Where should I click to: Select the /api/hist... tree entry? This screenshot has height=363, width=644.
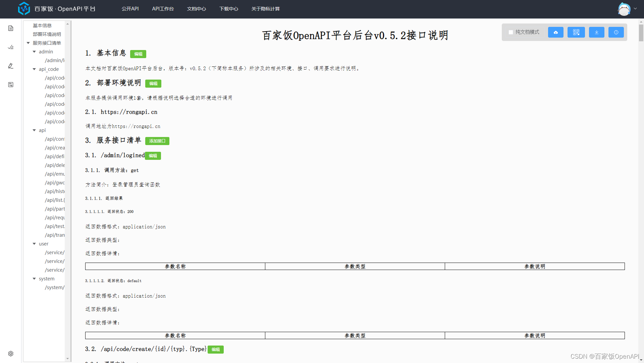click(x=55, y=191)
